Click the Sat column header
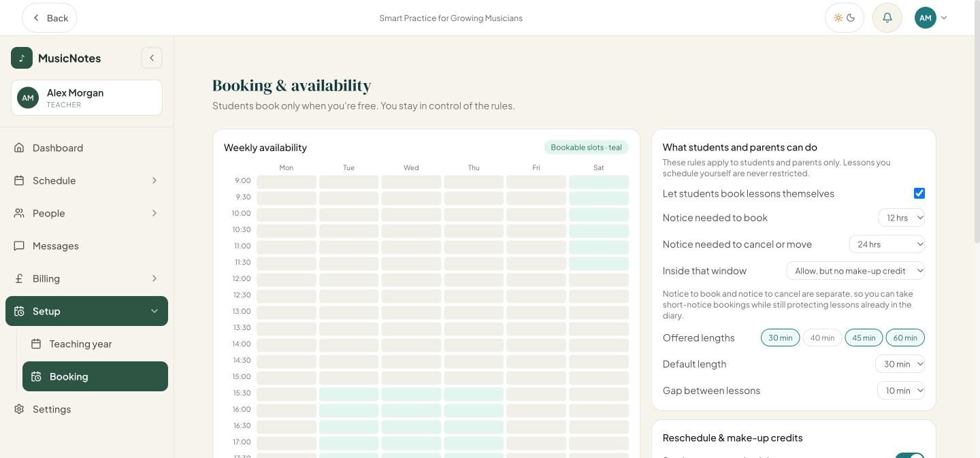The height and width of the screenshot is (458, 980). pos(599,167)
